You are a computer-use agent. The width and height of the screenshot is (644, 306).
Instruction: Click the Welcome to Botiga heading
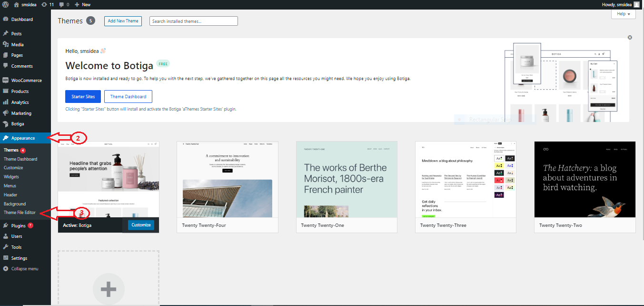point(109,66)
